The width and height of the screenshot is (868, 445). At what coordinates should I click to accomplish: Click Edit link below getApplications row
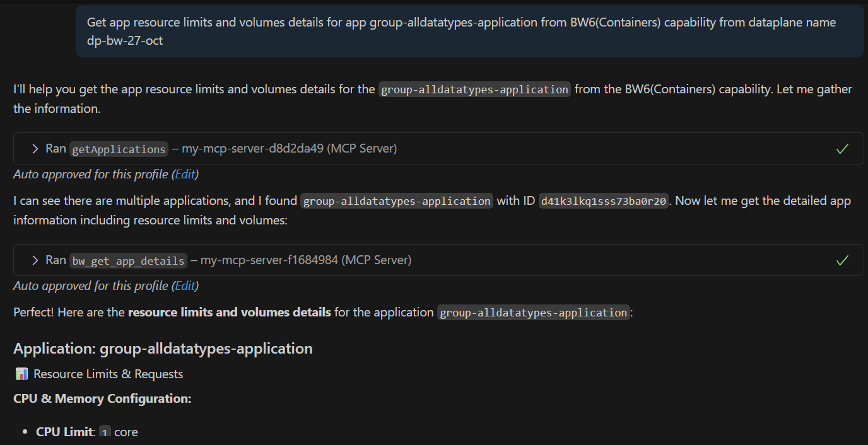(185, 174)
